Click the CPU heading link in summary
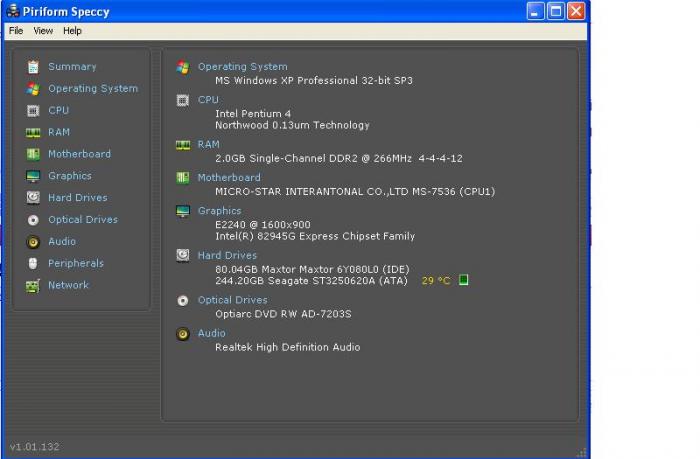Screen dimensions: 700x459 pos(208,100)
